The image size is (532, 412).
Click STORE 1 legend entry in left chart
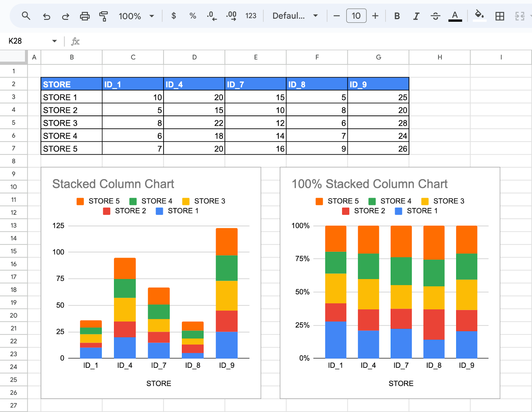point(177,211)
